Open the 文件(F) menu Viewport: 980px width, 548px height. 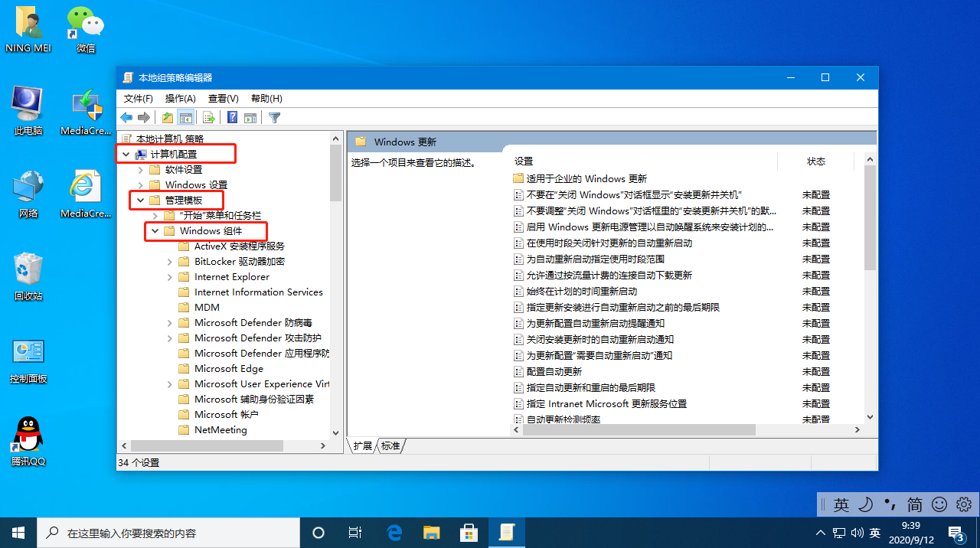137,98
